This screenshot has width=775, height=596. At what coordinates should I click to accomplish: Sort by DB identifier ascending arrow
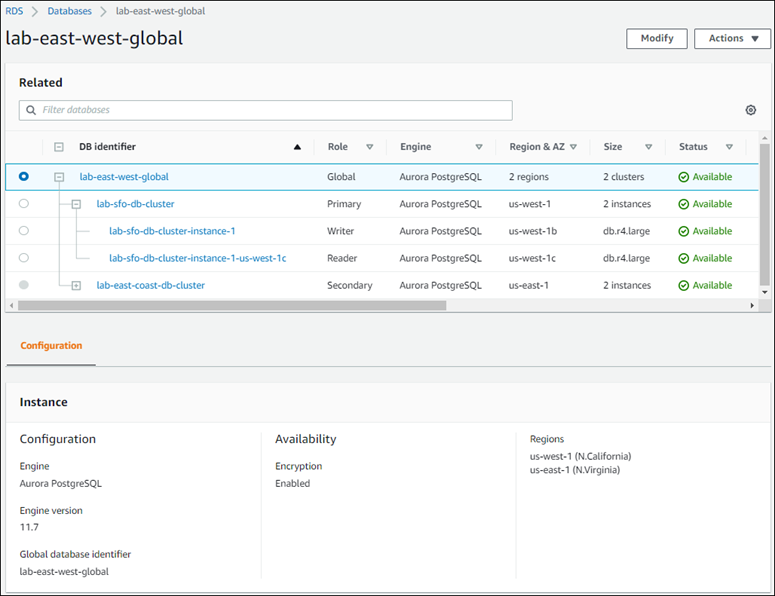click(x=297, y=147)
